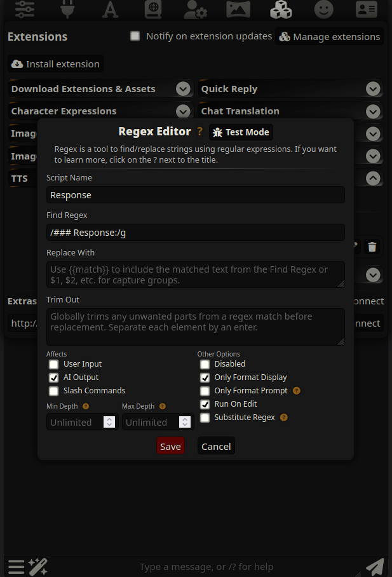Open the advanced formatting letter A icon
392x577 pixels.
pos(111,8)
